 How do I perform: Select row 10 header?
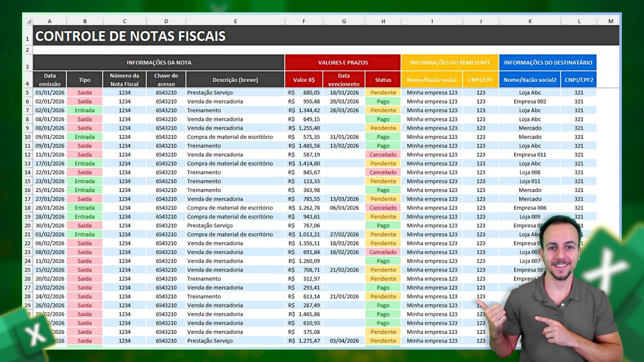click(x=28, y=137)
